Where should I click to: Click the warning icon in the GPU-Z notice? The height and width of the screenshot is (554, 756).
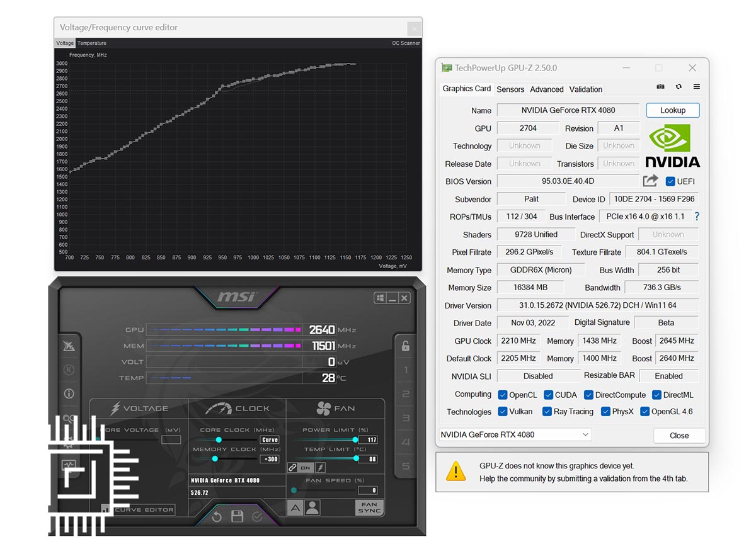coord(455,471)
